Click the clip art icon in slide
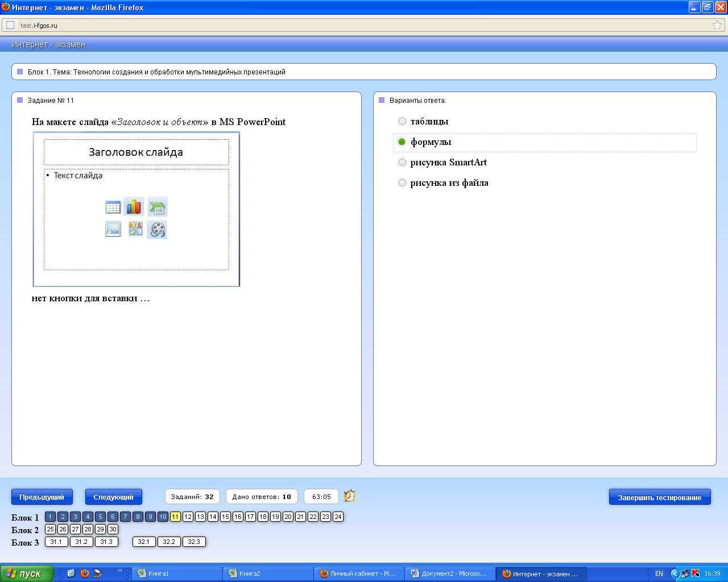This screenshot has height=582, width=728. pyautogui.click(x=135, y=228)
